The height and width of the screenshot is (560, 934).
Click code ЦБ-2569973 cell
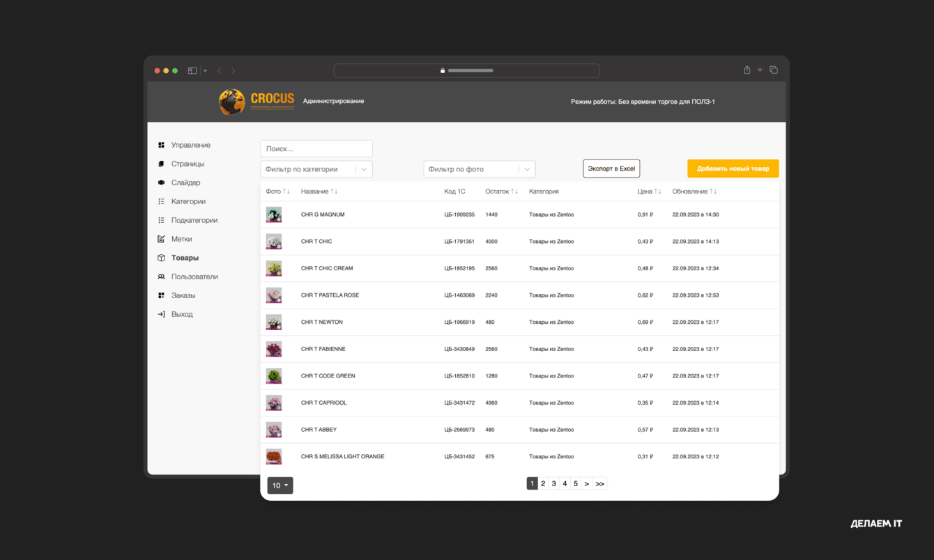coord(459,430)
